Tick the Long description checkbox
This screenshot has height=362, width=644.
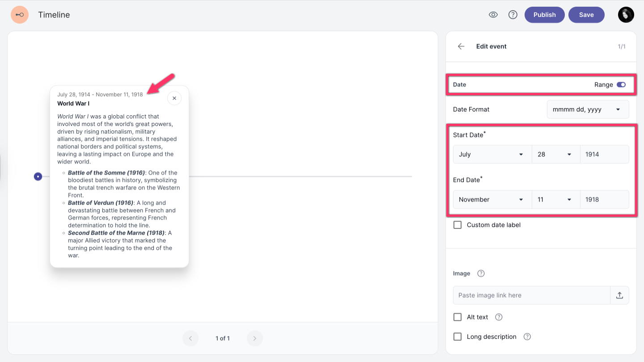pyautogui.click(x=458, y=337)
